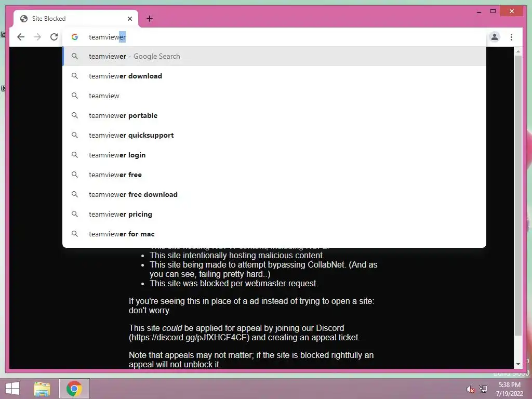Screen dimensions: 532x399
Task: Close the Site Blocked tab
Action: [129, 19]
